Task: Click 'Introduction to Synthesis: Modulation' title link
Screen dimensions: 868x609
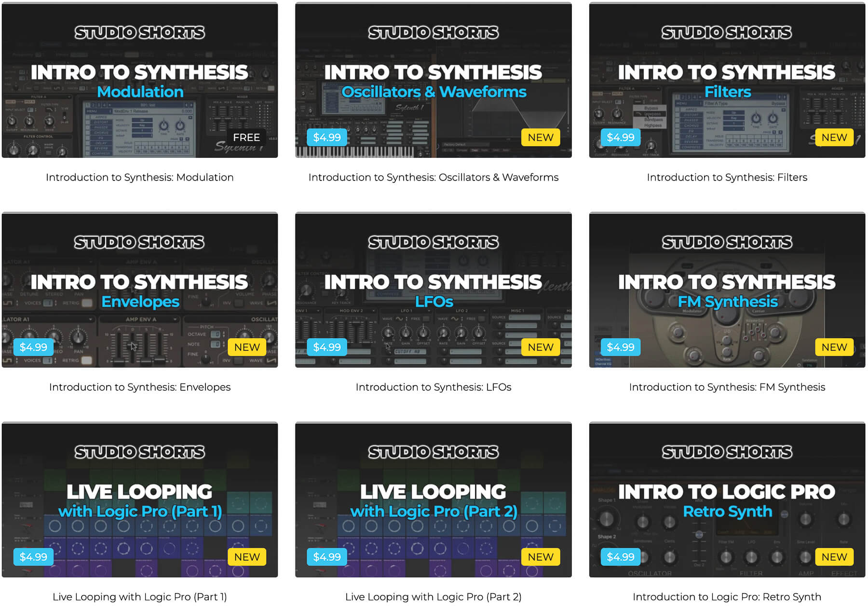Action: tap(140, 177)
